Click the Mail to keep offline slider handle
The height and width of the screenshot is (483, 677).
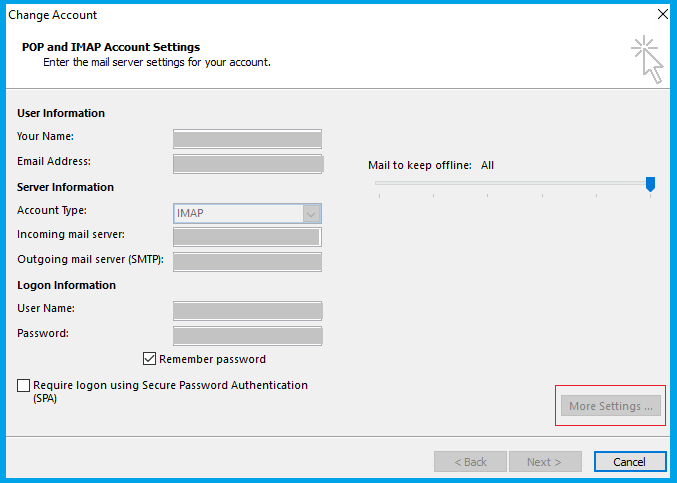point(650,184)
